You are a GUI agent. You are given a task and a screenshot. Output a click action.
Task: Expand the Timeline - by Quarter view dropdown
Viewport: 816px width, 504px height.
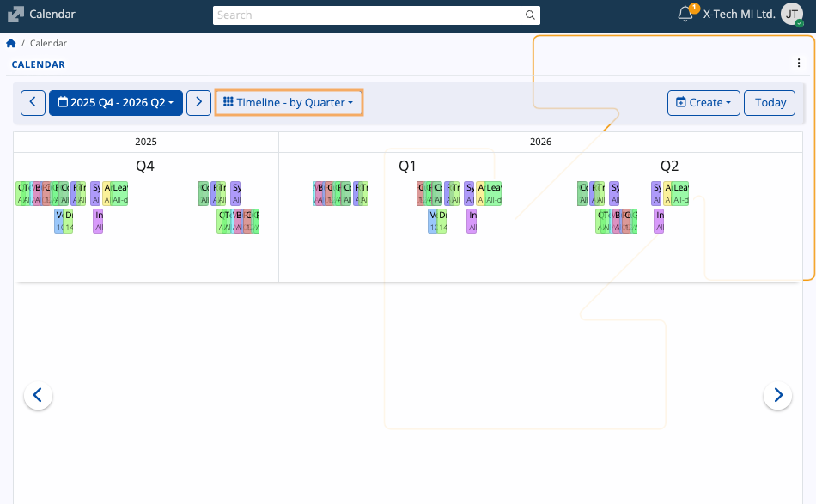289,102
